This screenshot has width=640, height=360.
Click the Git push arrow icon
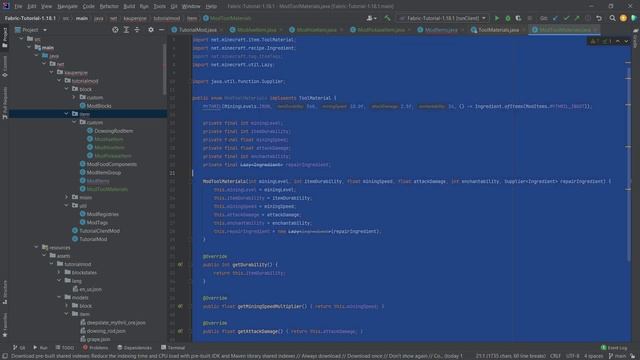577,18
